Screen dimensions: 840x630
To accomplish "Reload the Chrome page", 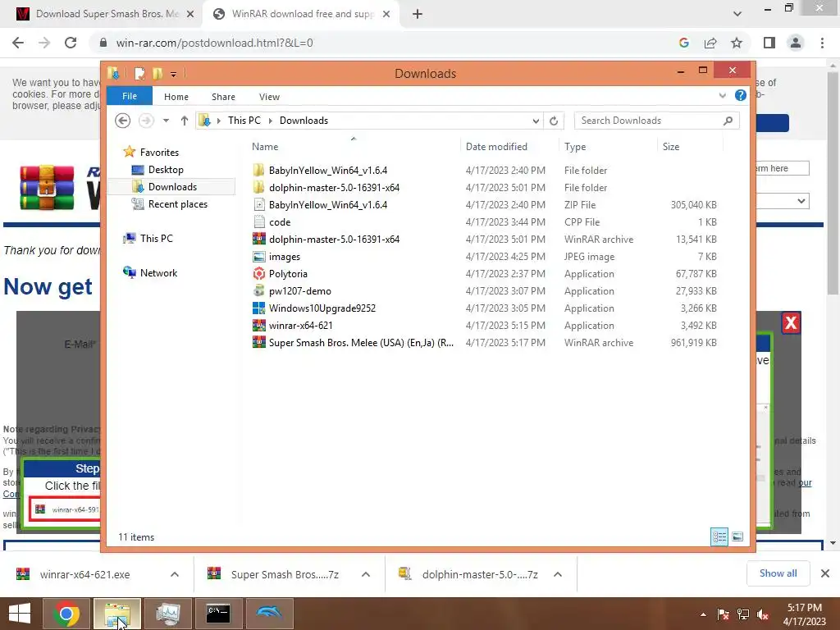I will 71,43.
